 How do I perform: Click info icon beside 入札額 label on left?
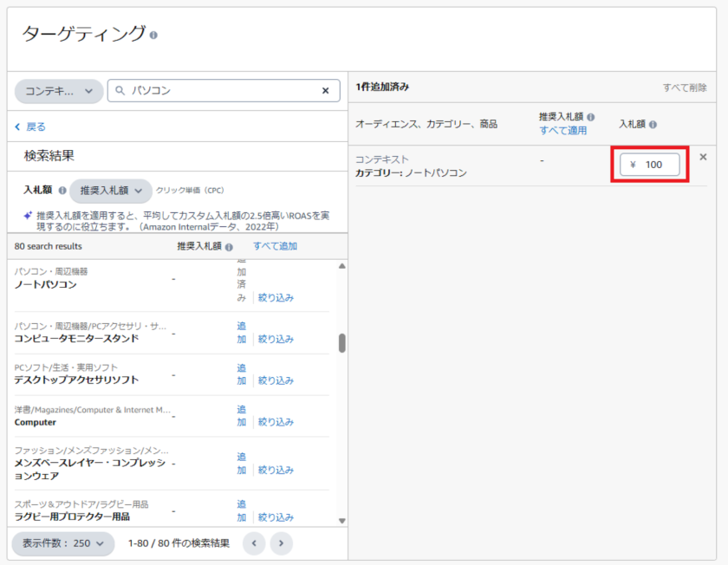[x=62, y=191]
